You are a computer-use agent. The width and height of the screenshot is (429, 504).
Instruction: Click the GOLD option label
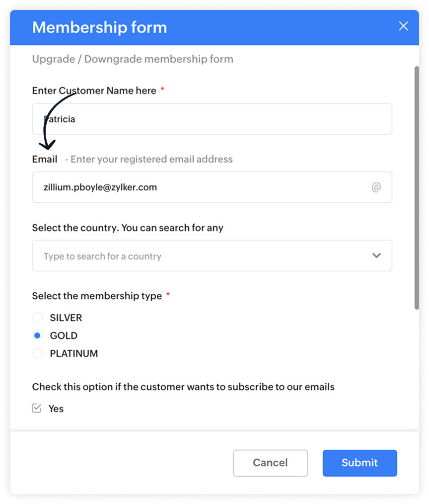click(64, 336)
